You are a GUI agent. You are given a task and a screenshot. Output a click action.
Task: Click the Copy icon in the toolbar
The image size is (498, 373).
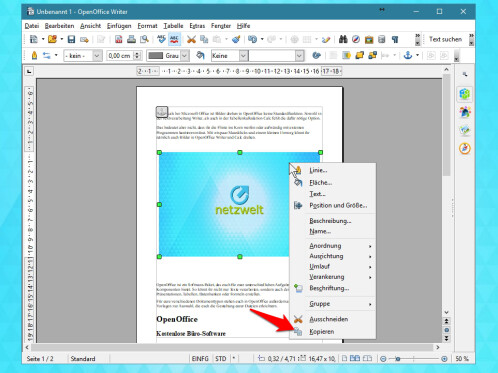(204, 40)
